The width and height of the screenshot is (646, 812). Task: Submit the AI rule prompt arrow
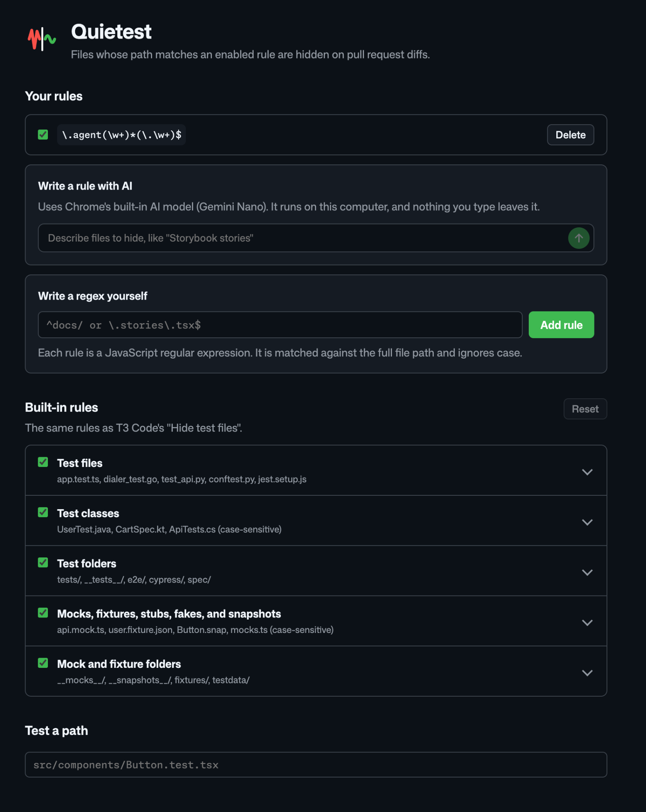tap(579, 238)
